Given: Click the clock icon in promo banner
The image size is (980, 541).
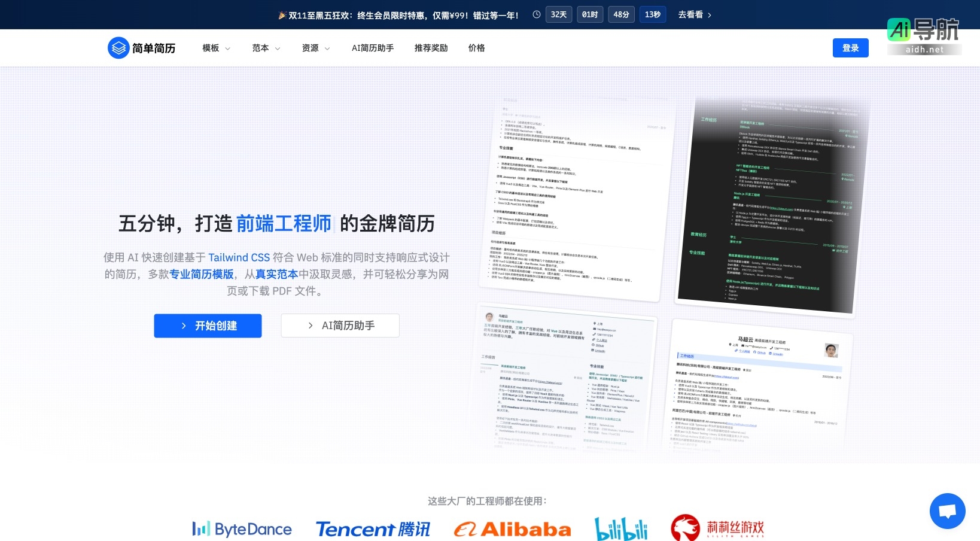Looking at the screenshot, I should point(536,14).
